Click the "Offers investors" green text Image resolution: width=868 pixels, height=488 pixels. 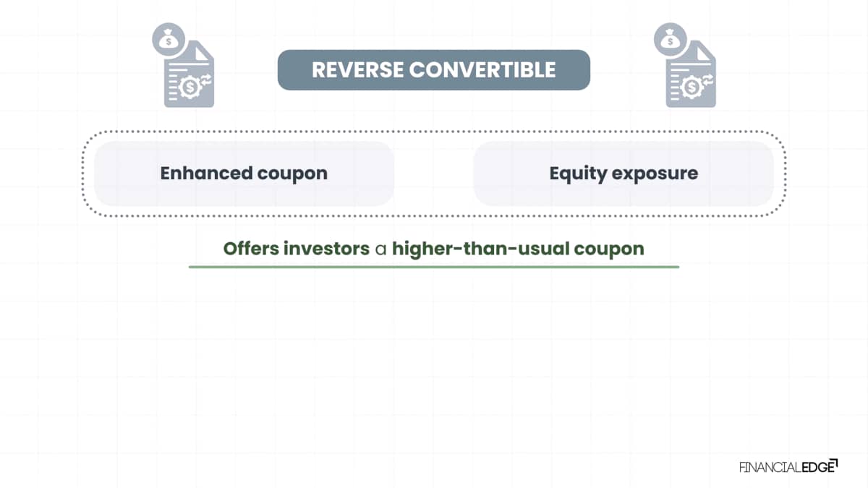(x=296, y=249)
